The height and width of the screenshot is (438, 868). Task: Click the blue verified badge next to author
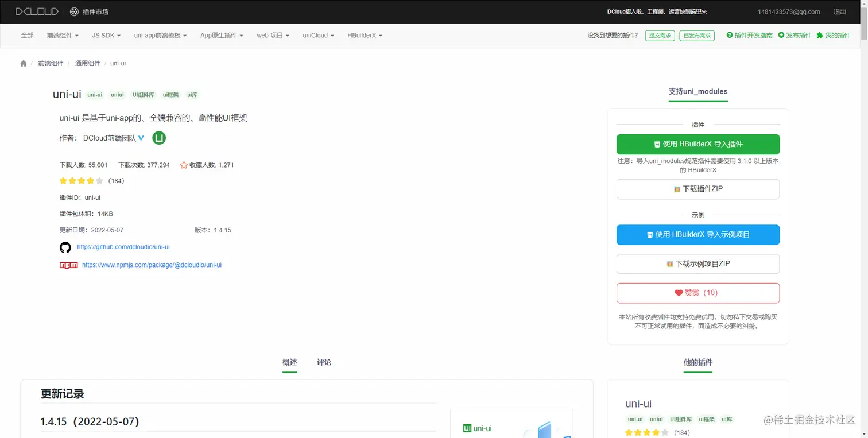pos(141,138)
